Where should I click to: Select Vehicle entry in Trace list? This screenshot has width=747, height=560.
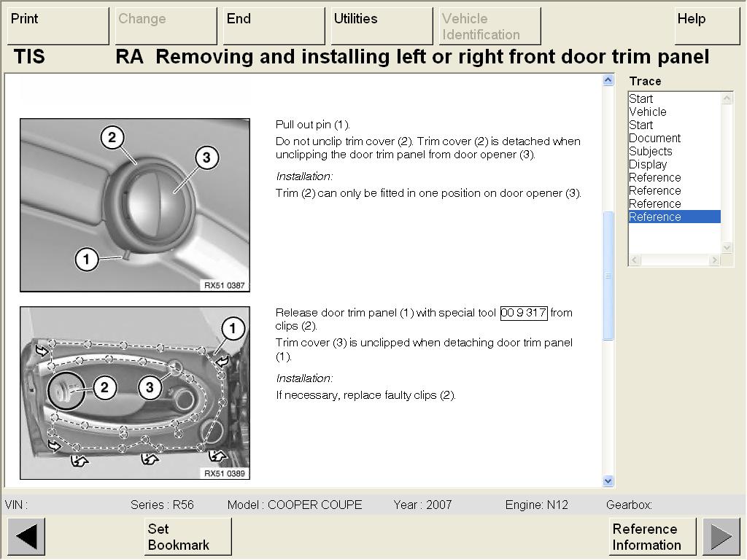(x=647, y=112)
